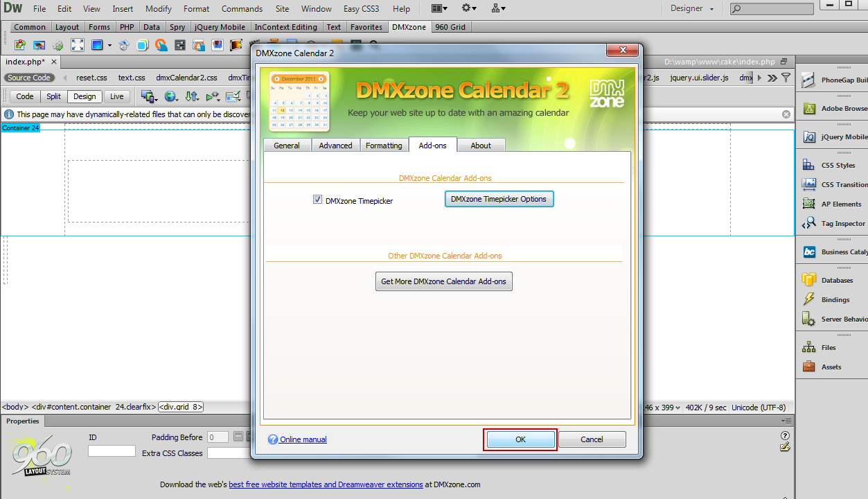Click the dark sliders icon in DMXzone insert bar
Image resolution: width=868 pixels, height=499 pixels.
(180, 46)
